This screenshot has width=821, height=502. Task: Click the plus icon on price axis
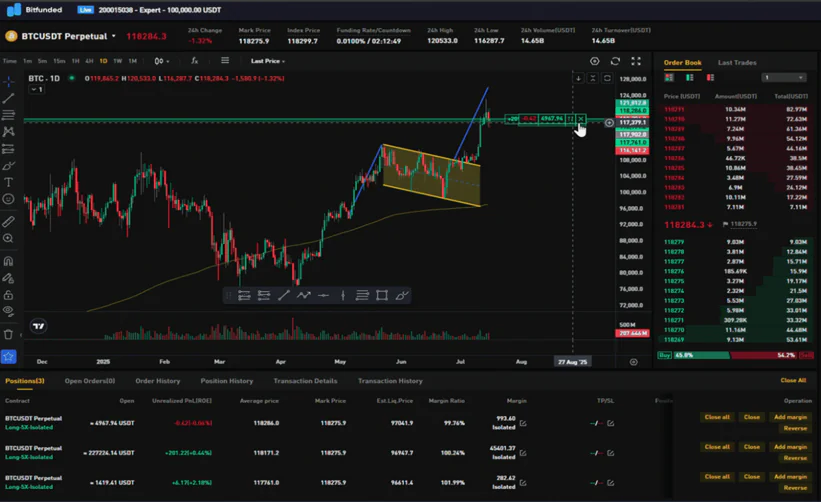(x=609, y=123)
